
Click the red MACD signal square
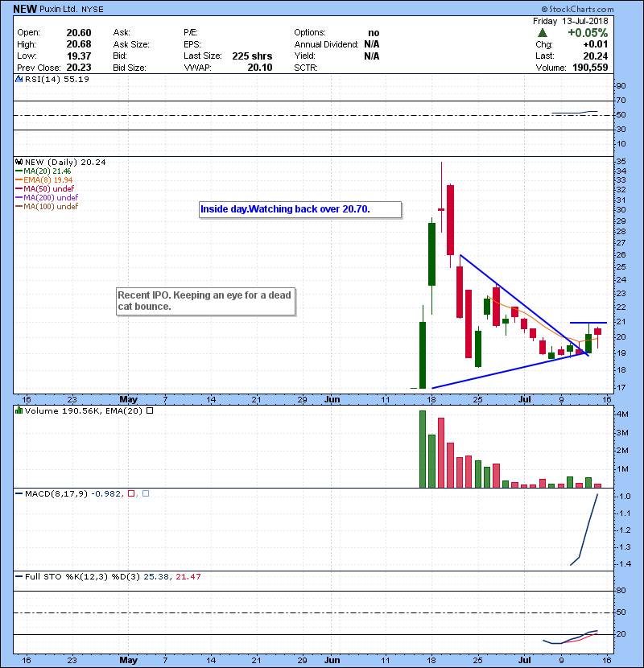pyautogui.click(x=131, y=493)
